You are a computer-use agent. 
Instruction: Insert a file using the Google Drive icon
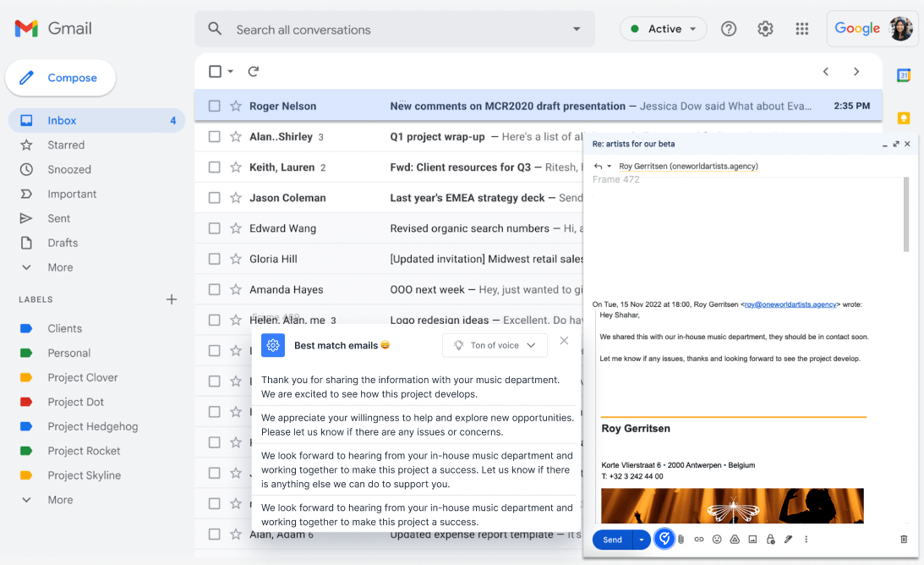[x=735, y=540]
